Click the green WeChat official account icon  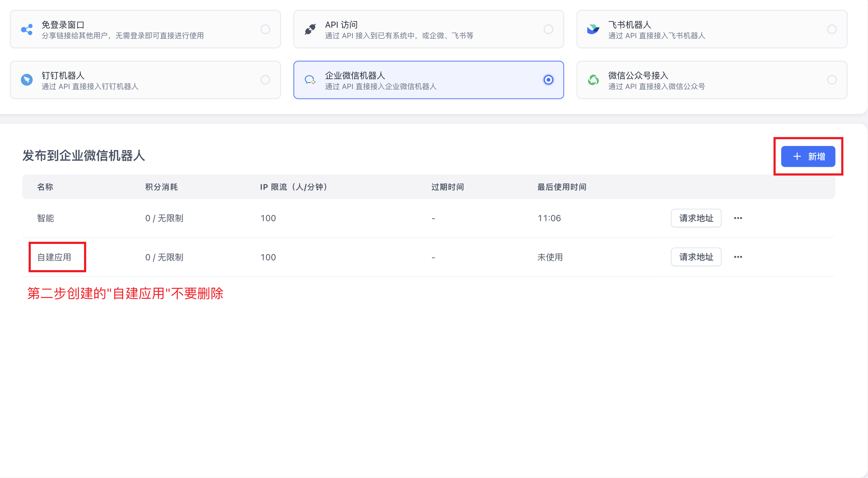[593, 80]
